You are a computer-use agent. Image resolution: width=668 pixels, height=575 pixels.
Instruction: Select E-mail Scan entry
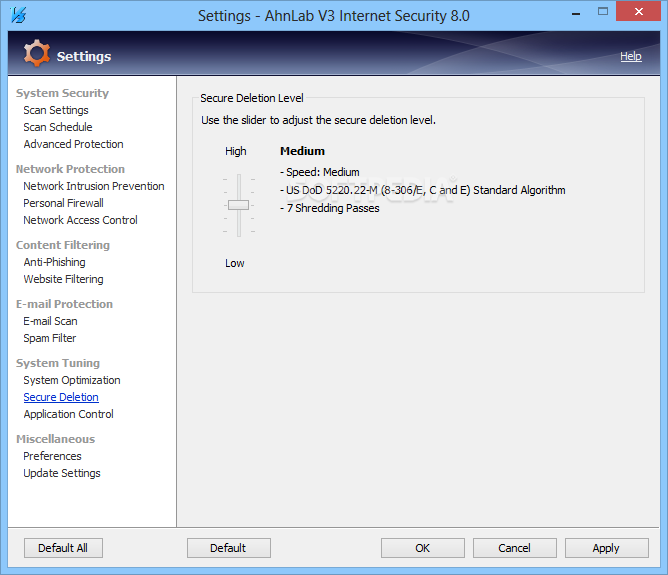[50, 321]
